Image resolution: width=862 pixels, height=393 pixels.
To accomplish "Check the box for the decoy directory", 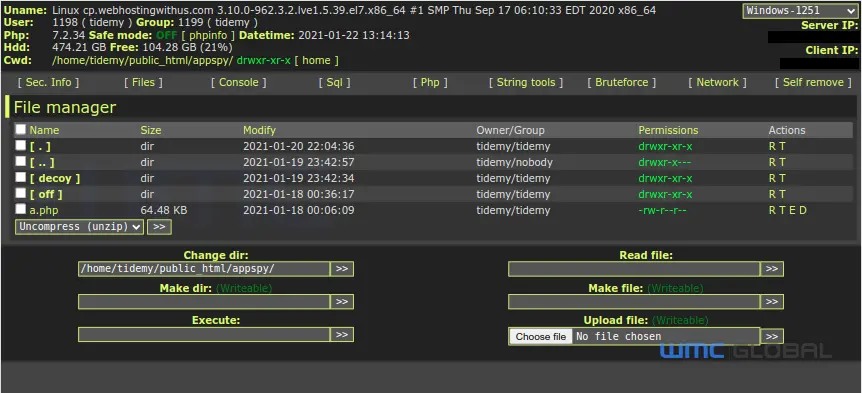I will click(20, 178).
